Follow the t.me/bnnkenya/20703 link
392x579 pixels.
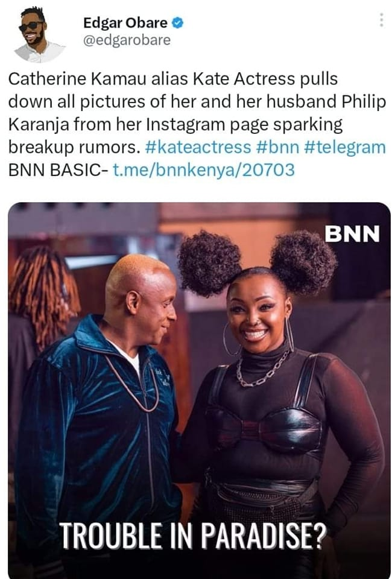pyautogui.click(x=204, y=170)
